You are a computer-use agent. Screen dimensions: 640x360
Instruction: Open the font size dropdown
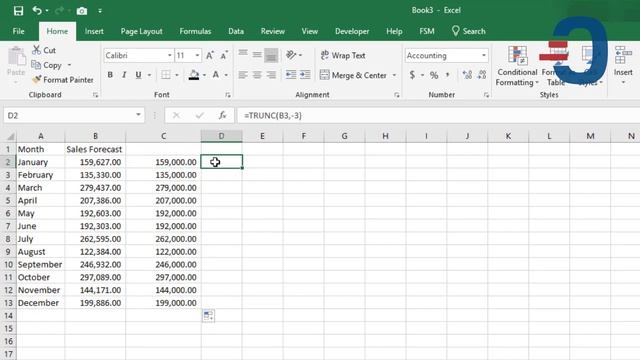click(198, 56)
